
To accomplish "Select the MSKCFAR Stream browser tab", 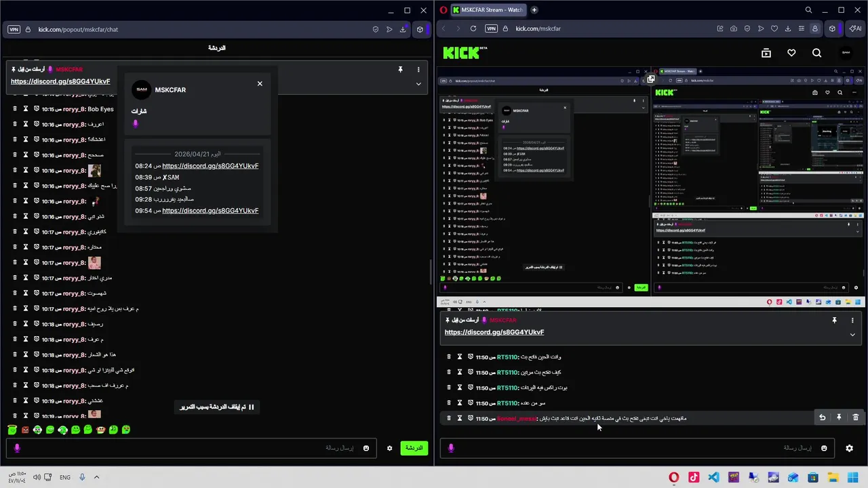I will click(x=490, y=10).
